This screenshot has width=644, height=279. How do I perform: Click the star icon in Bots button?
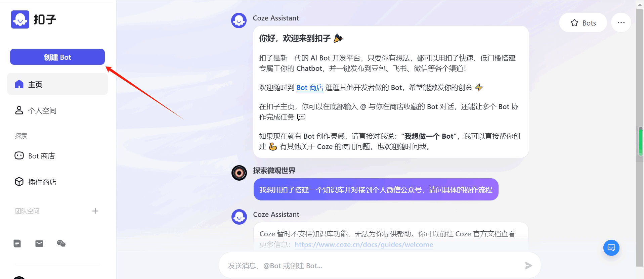574,22
